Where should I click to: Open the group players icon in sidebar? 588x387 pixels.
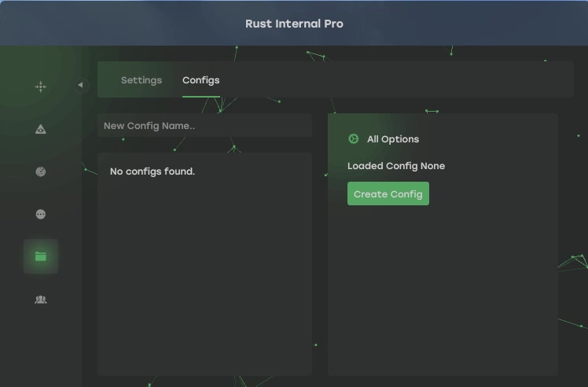point(41,300)
